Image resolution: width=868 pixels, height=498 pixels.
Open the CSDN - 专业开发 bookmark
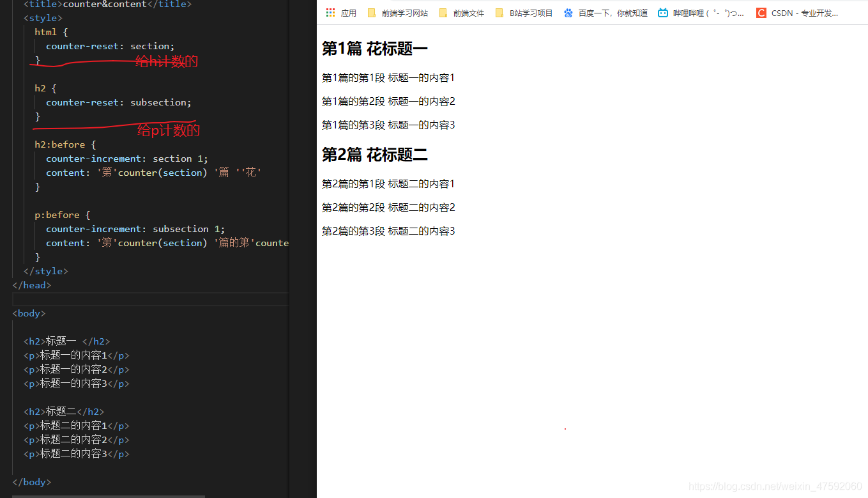797,13
